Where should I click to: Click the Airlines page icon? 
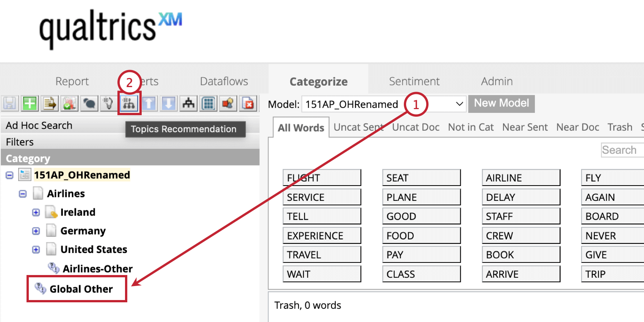38,193
